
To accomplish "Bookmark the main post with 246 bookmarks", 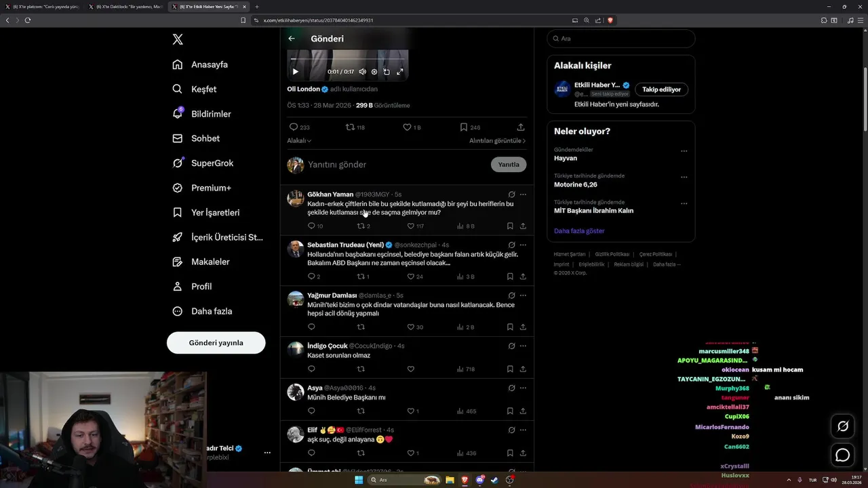I will point(469,127).
